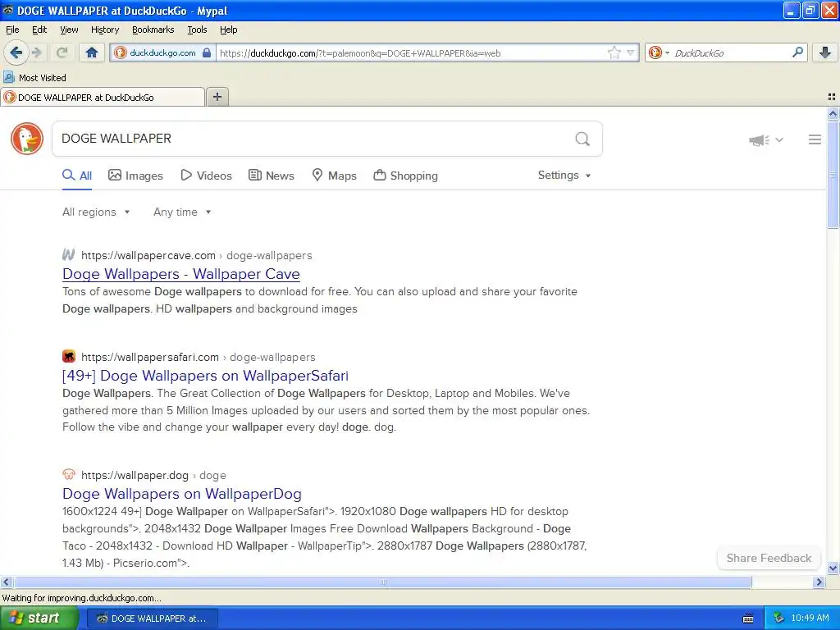Open the Bookmarks menu

point(153,30)
